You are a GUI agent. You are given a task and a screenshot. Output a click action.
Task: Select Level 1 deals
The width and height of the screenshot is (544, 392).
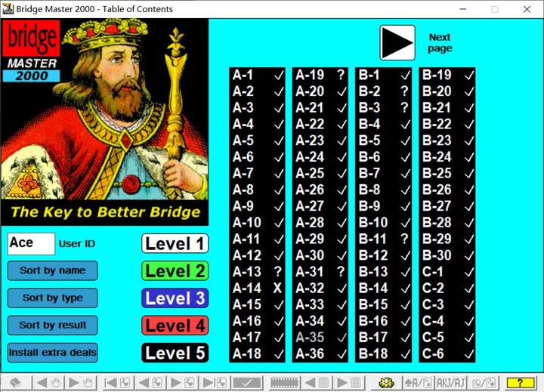tap(175, 243)
